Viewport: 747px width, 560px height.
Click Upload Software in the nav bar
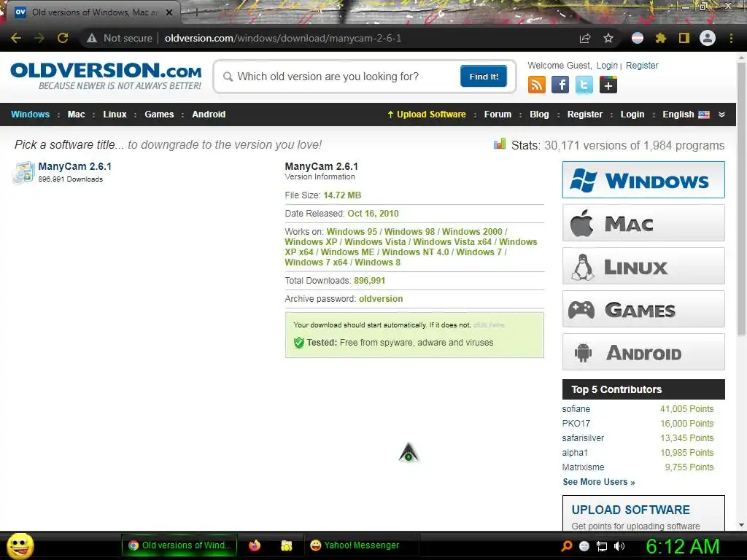click(x=426, y=114)
